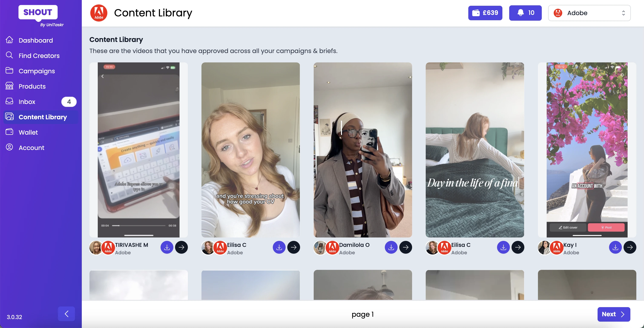Screen dimensions: 644x328
Task: Open the Day in the life video thumbnail
Action: (474, 150)
